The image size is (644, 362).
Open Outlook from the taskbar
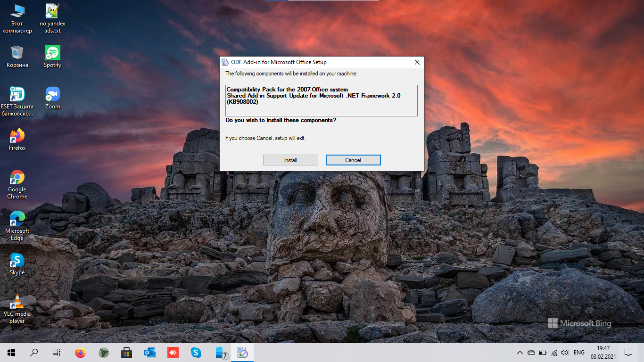[x=150, y=353]
